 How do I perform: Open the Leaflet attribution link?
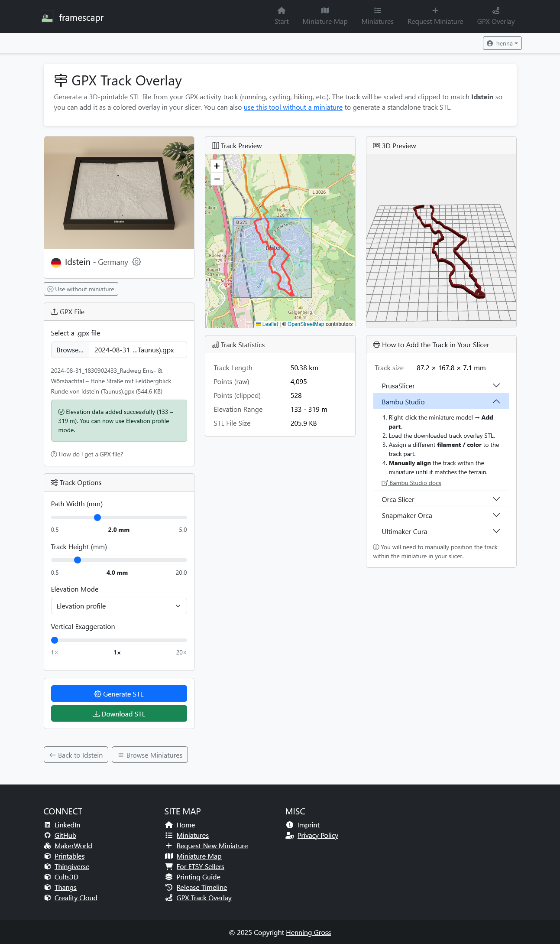(267, 324)
